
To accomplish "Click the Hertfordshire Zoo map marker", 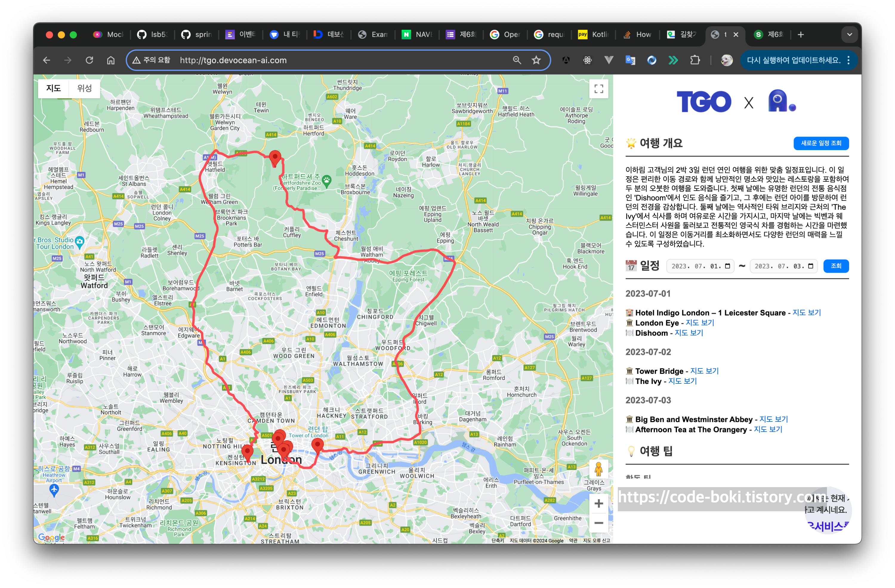I will [x=326, y=181].
